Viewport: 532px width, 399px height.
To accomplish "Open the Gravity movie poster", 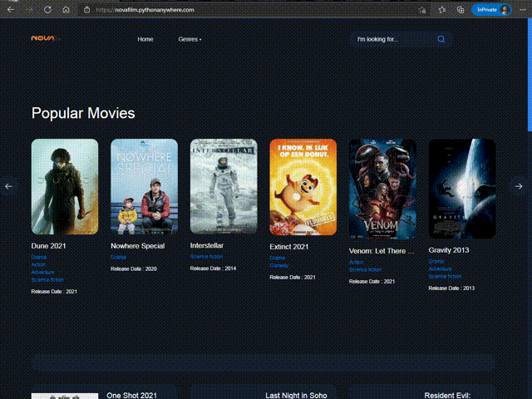I will [462, 189].
